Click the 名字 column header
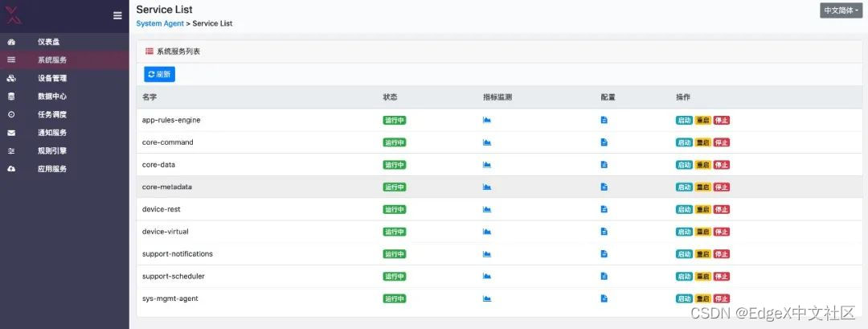The width and height of the screenshot is (868, 329). (149, 97)
